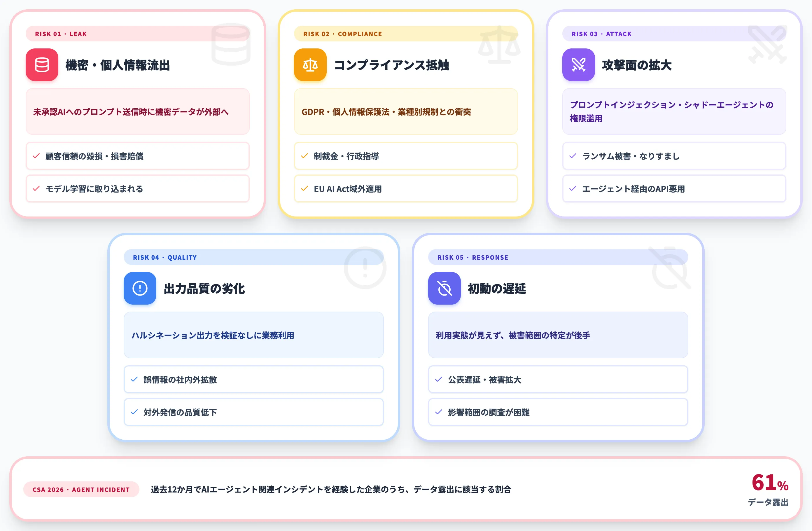Click the purple crossed swords icon for 攻撃面の拡大
This screenshot has height=531, width=812.
578,65
